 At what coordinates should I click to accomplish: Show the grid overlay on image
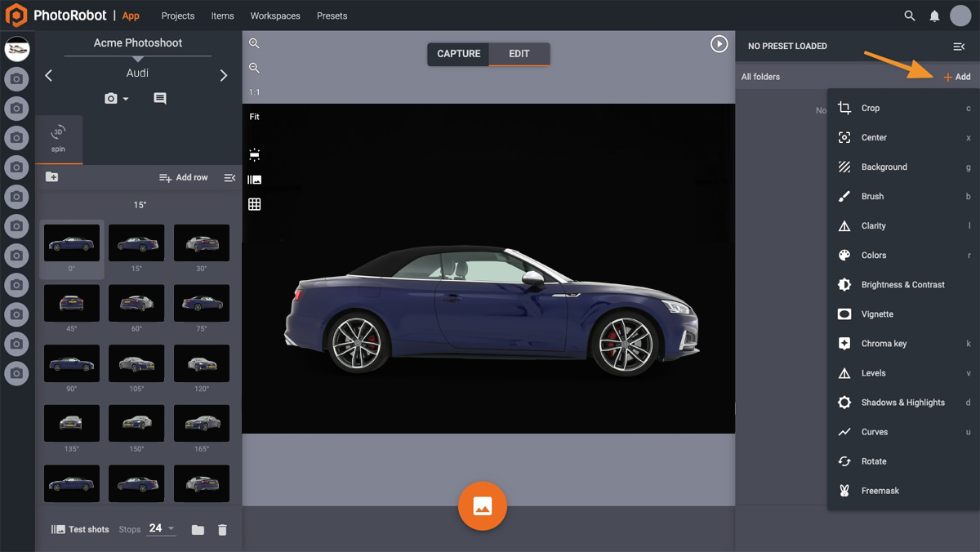click(254, 204)
